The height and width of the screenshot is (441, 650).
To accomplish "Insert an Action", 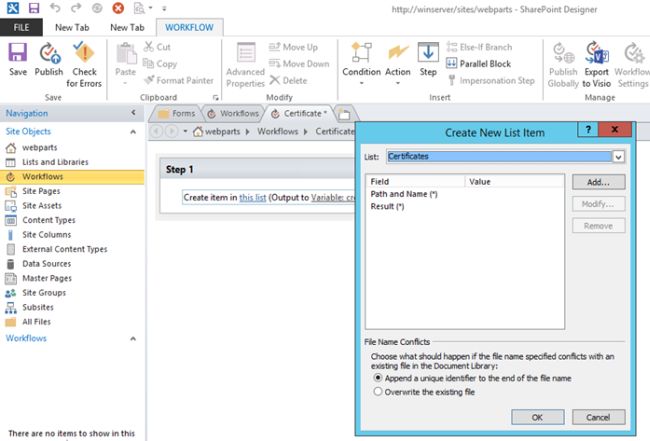I will point(398,62).
